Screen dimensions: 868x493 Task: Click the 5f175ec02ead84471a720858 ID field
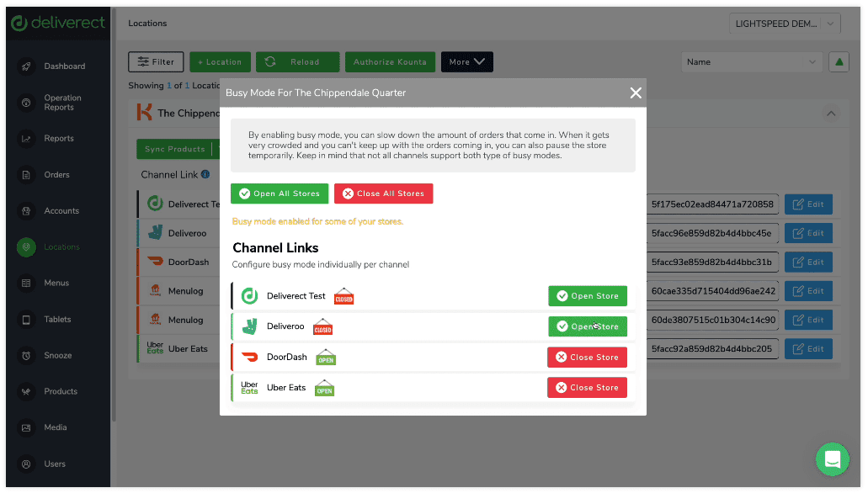(712, 204)
